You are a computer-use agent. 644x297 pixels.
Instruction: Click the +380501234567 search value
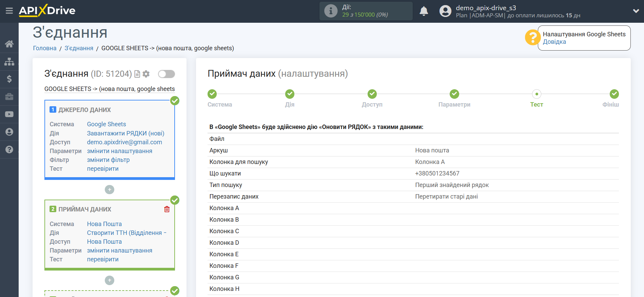pyautogui.click(x=437, y=173)
